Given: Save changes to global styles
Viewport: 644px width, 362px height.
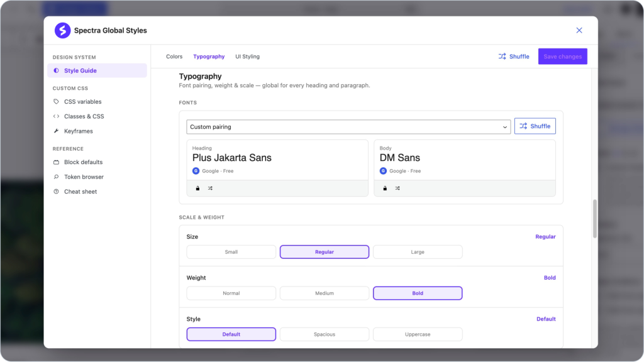Looking at the screenshot, I should pos(563,57).
